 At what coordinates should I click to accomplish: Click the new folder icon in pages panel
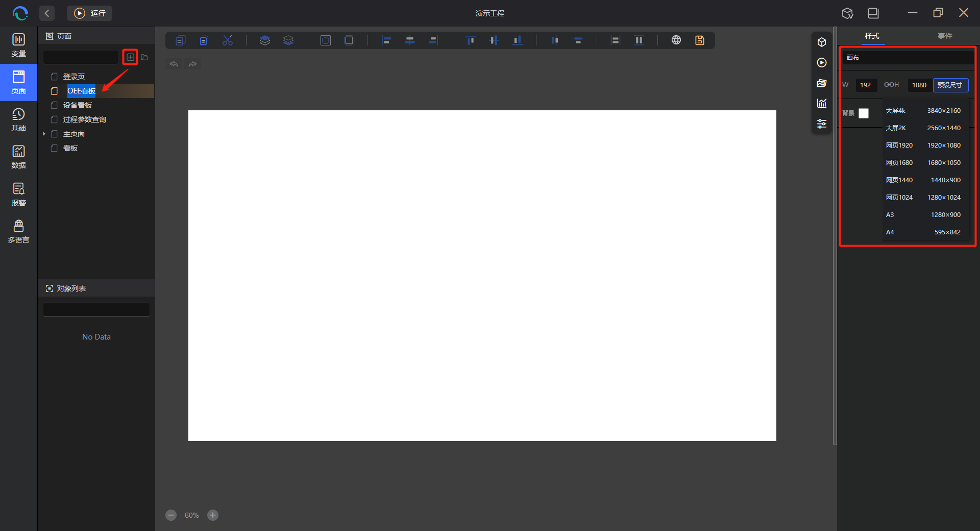[x=145, y=57]
